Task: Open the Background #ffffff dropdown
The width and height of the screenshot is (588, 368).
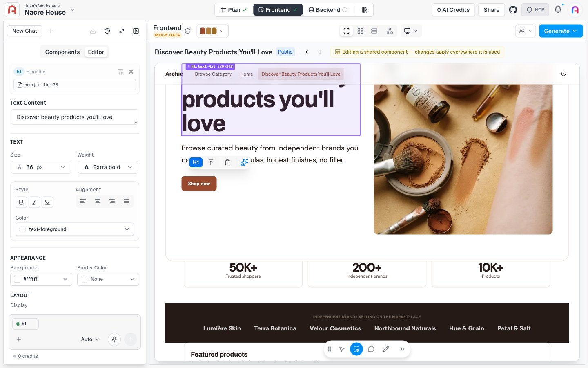Action: [41, 279]
